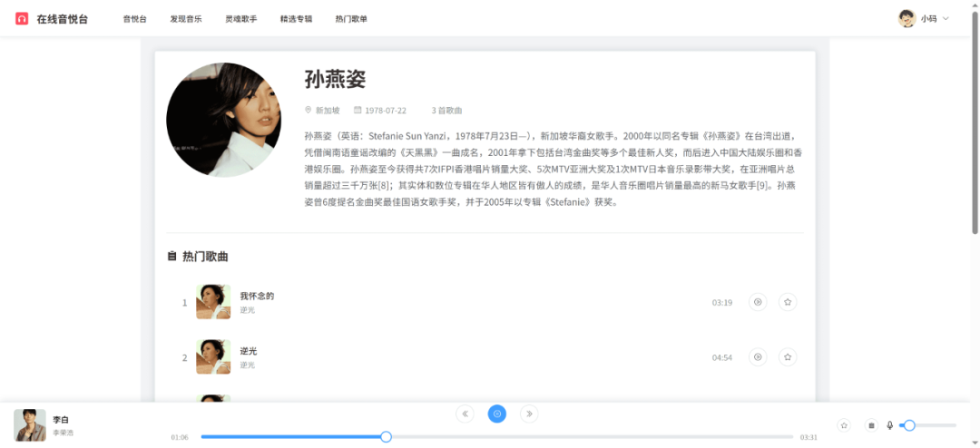Click the microphone volume icon
Viewport: 980px width, 448px height.
890,425
